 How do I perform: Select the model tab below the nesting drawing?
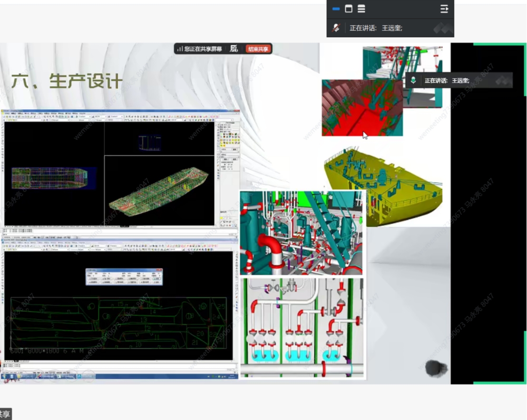pyautogui.click(x=16, y=362)
